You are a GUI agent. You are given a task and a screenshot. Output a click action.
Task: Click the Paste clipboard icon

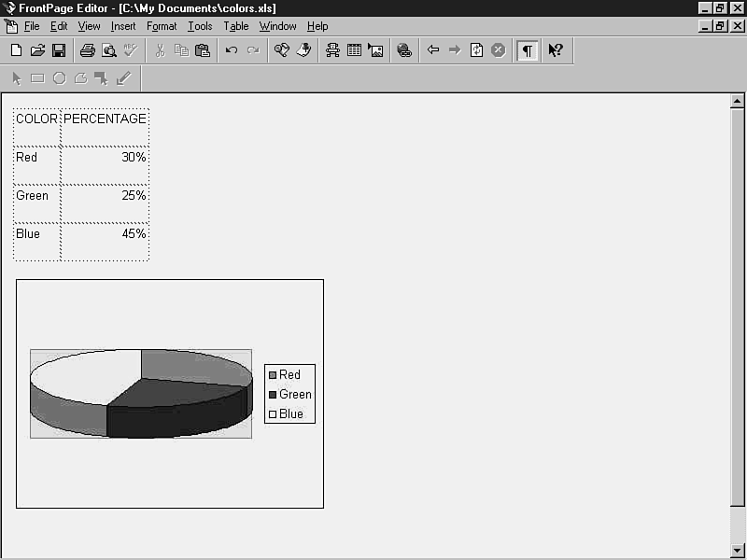click(203, 50)
